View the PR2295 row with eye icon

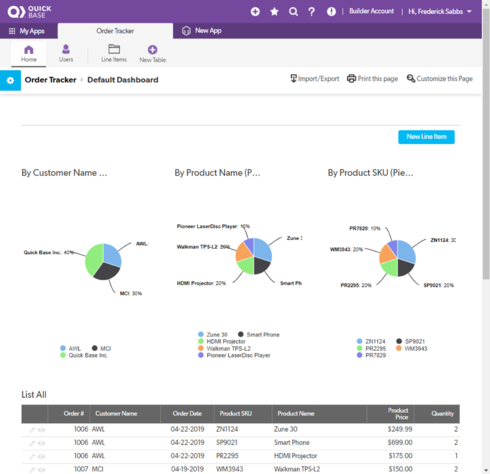pyautogui.click(x=41, y=457)
